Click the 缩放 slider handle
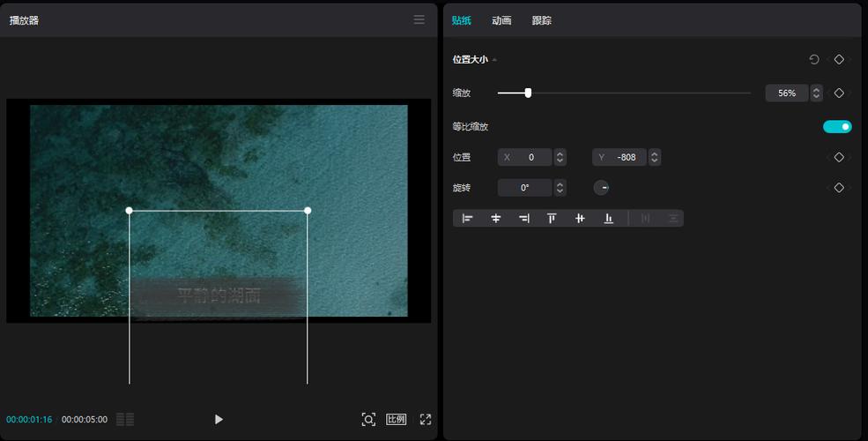The width and height of the screenshot is (868, 441). (x=528, y=93)
